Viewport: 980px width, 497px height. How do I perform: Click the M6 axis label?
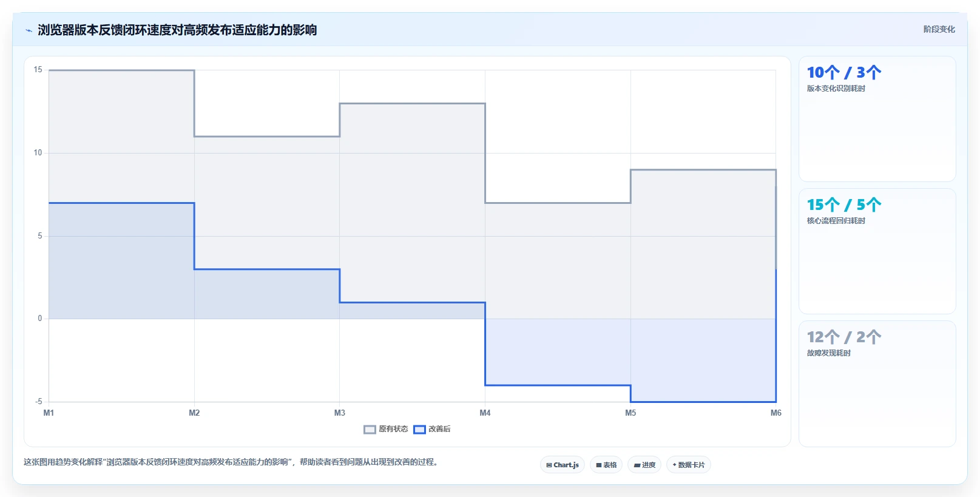[776, 413]
